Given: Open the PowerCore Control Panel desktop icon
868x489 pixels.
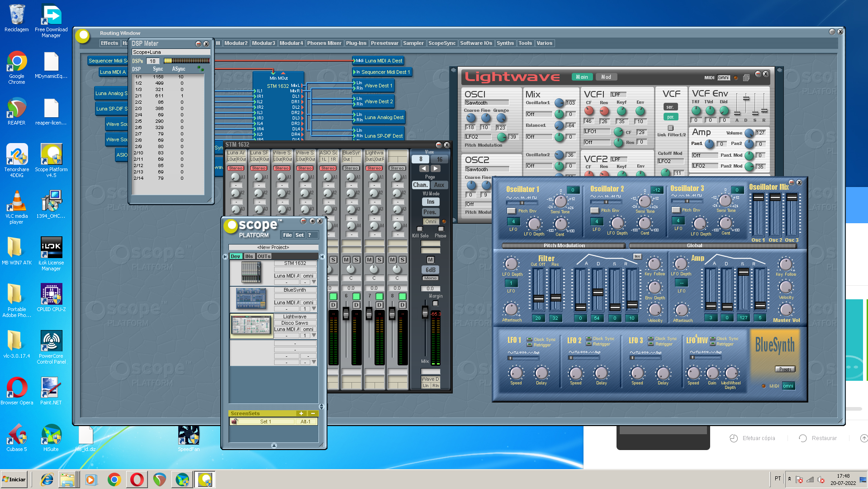Looking at the screenshot, I should point(51,347).
